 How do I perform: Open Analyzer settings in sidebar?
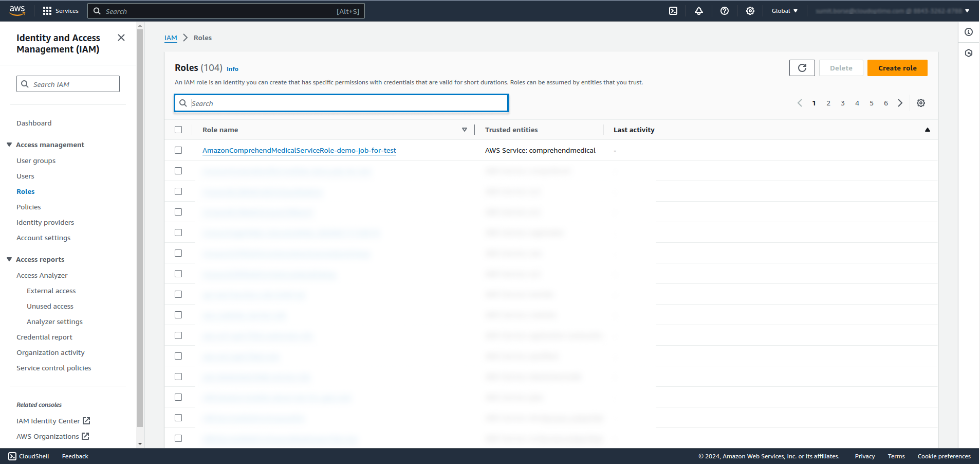pyautogui.click(x=54, y=322)
